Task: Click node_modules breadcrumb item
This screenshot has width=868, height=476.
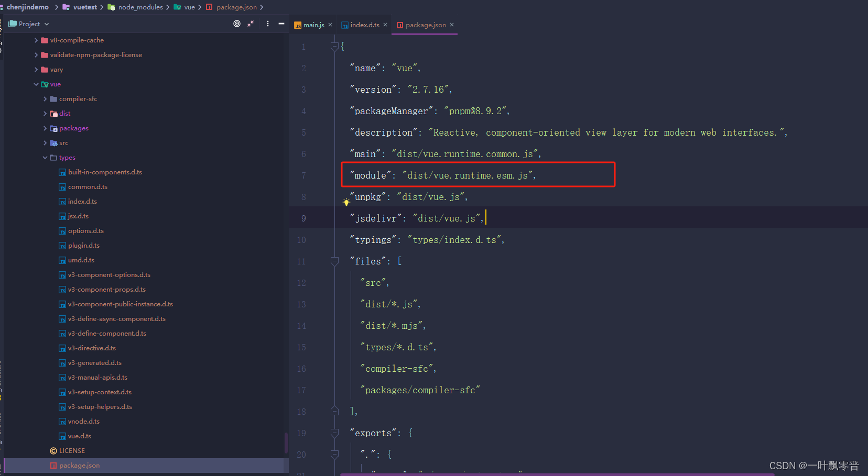Action: pyautogui.click(x=140, y=7)
